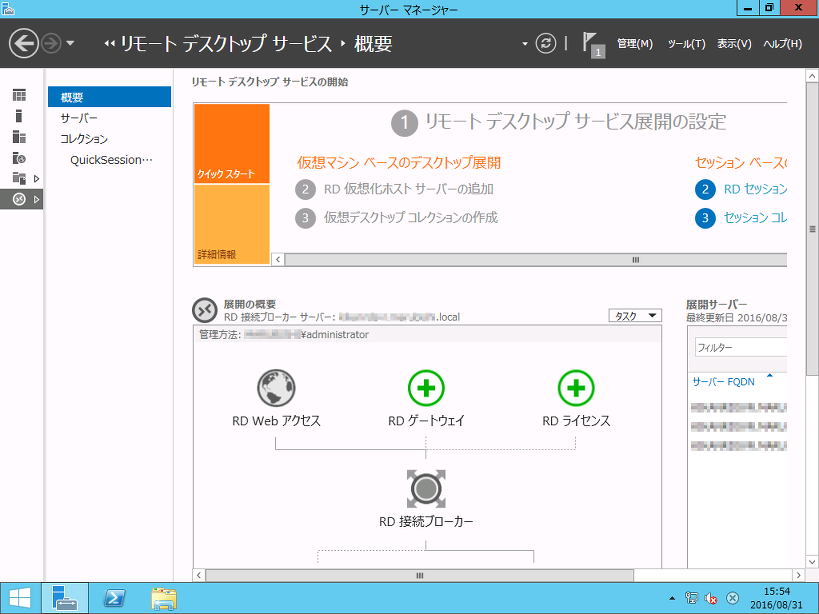Select the RD 接続ブローカー icon

[426, 490]
